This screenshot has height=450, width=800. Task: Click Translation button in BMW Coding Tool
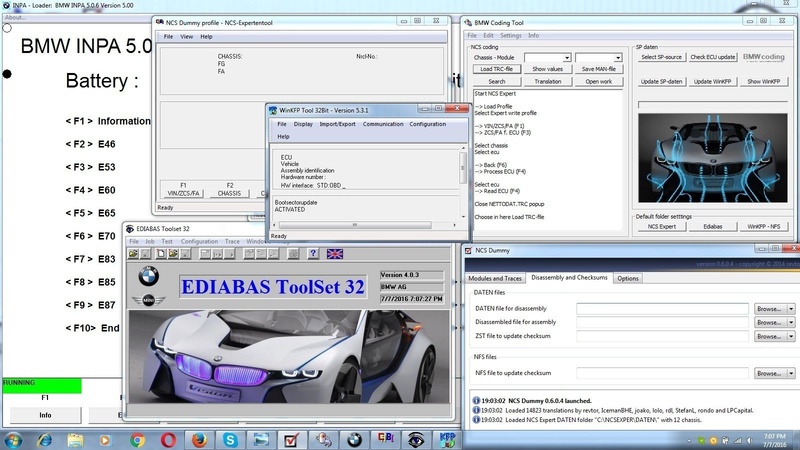coord(547,82)
